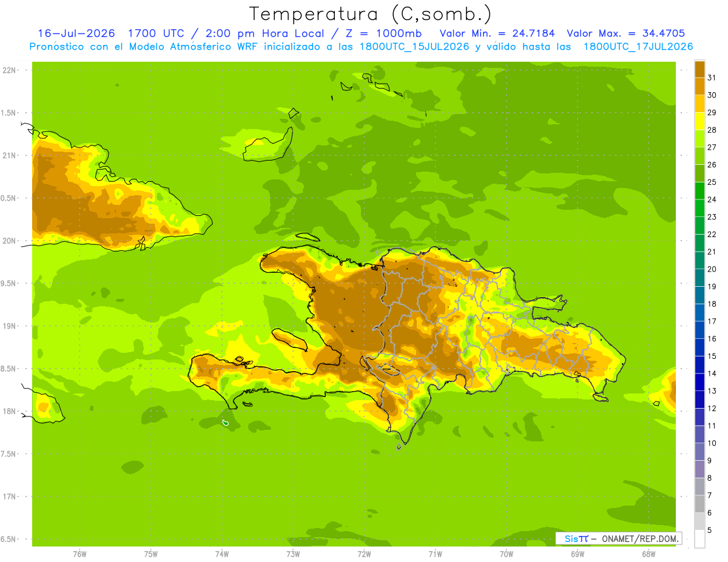728x562 pixels.
Task: Click the '22N' latitude label
Action: coord(9,70)
